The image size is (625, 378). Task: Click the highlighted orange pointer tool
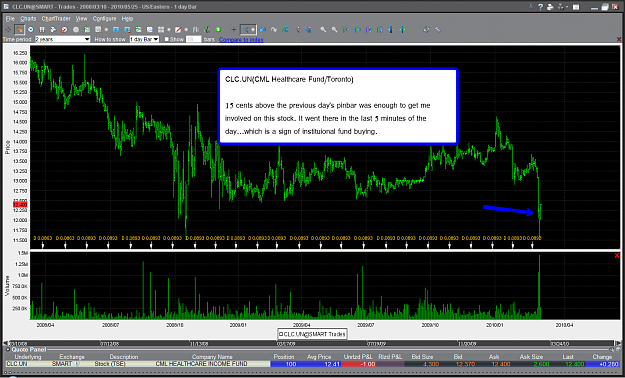tap(19, 30)
